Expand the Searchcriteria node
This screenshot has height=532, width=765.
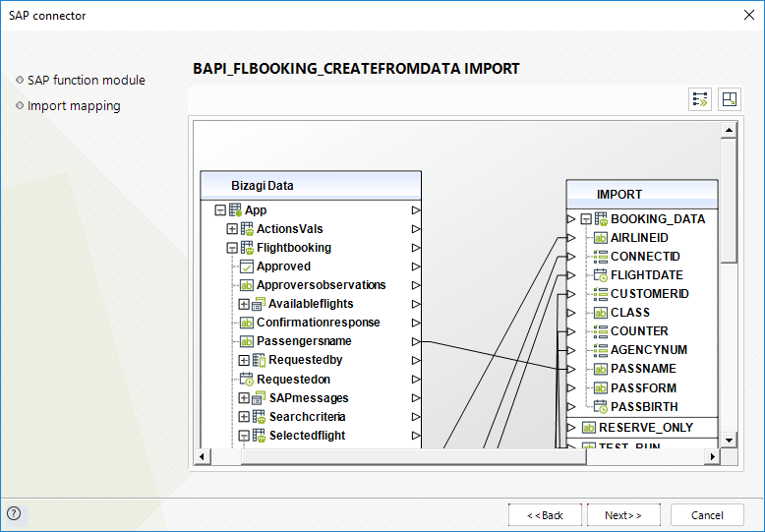[x=244, y=417]
